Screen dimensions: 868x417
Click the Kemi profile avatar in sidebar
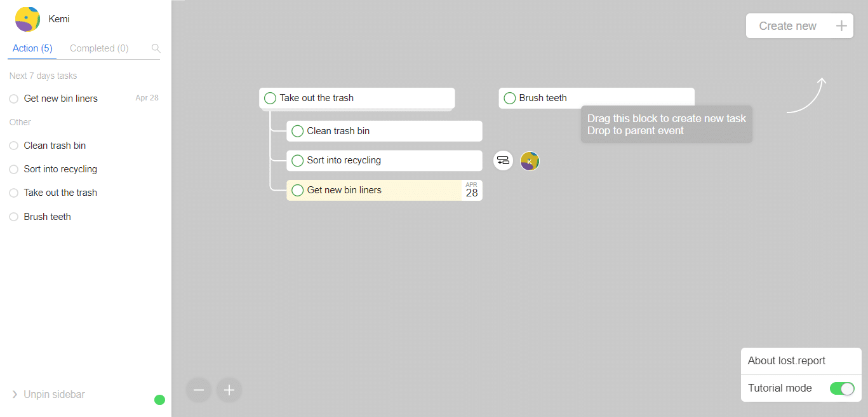pos(28,20)
